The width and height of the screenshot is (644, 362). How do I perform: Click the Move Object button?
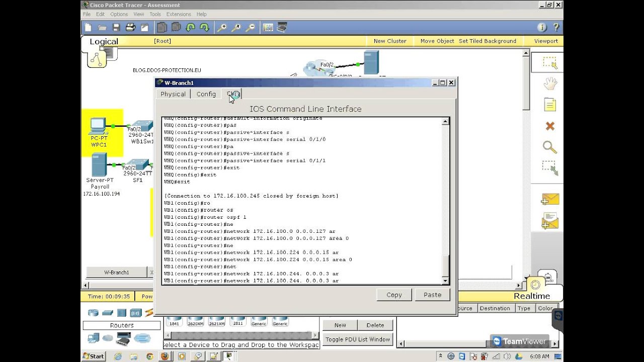pyautogui.click(x=437, y=41)
